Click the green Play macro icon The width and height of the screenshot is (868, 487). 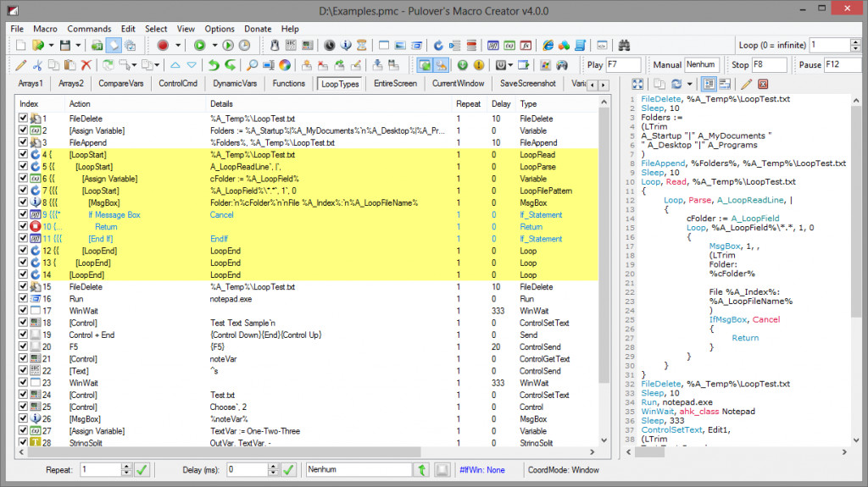[x=200, y=46]
